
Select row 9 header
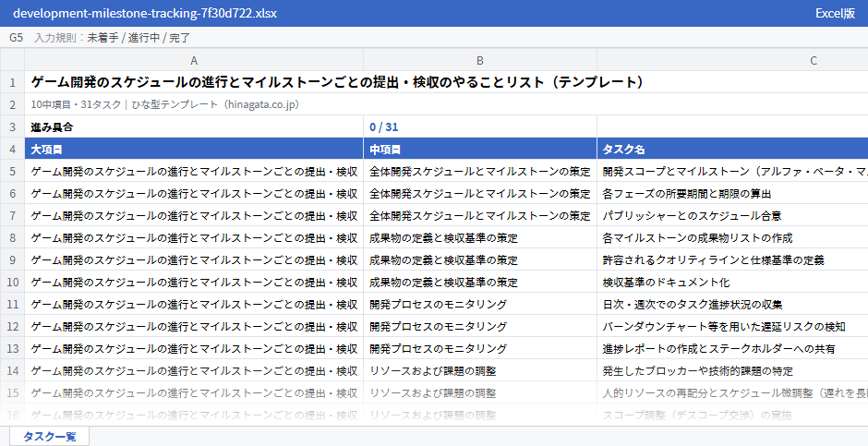pos(12,260)
